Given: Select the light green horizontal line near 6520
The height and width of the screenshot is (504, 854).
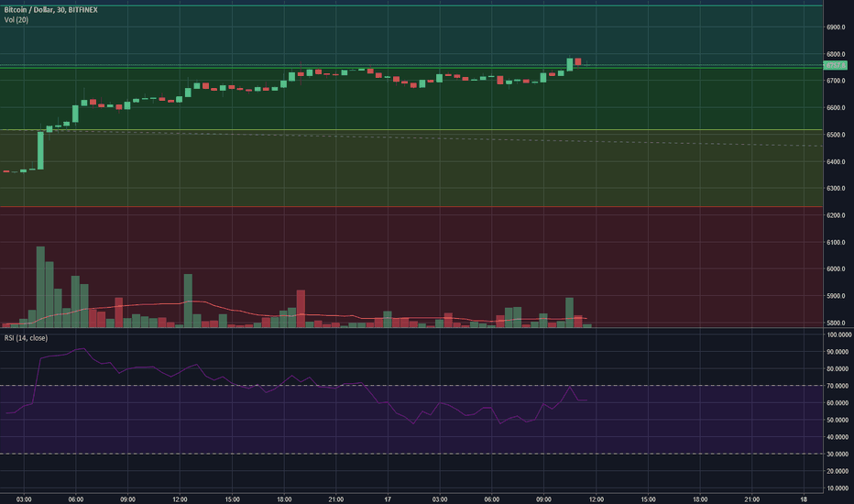Looking at the screenshot, I should pyautogui.click(x=411, y=130).
